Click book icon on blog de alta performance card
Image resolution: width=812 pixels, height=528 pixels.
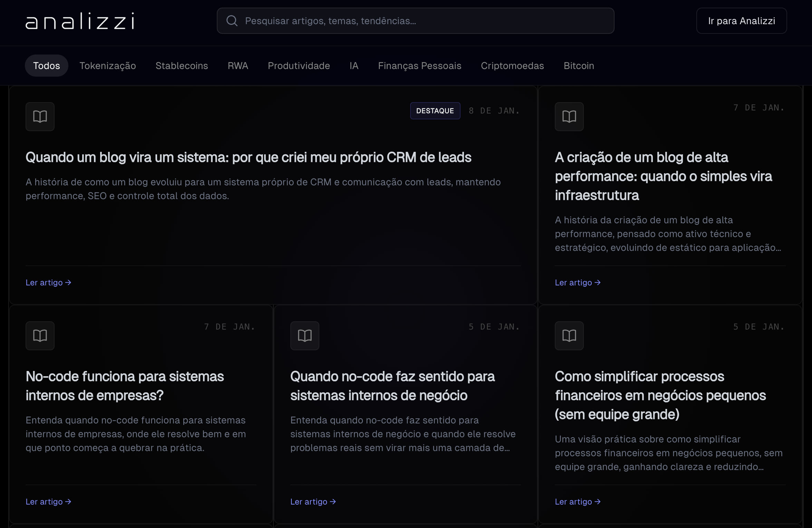point(569,117)
